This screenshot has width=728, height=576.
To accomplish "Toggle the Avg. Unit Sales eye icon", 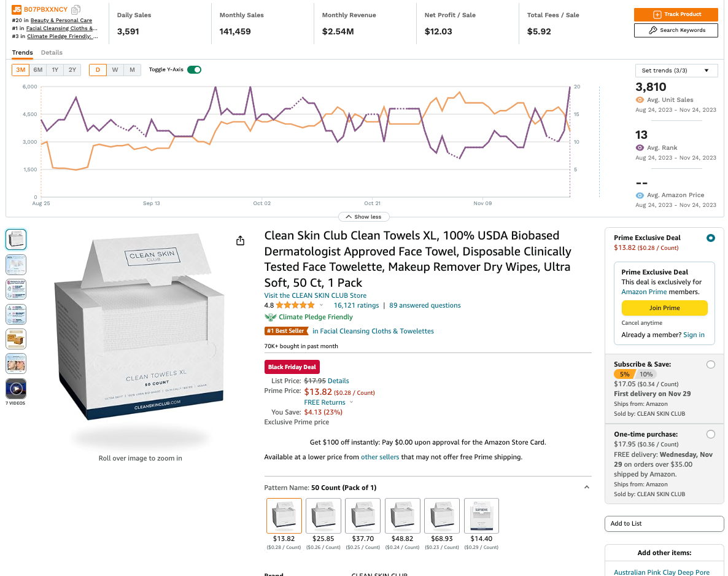I will [640, 100].
